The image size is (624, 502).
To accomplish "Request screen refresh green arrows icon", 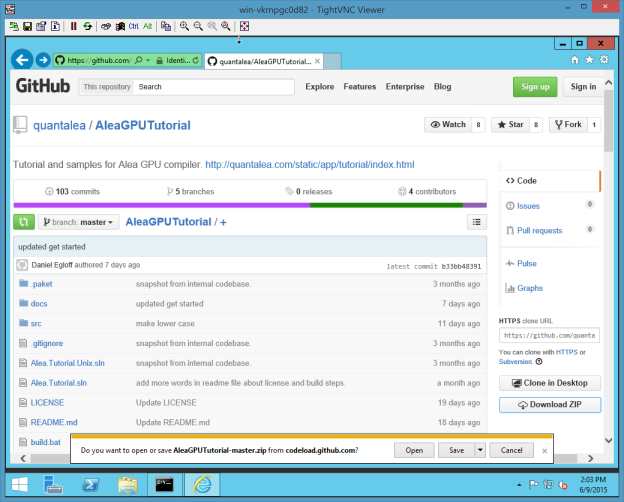I will (87, 26).
